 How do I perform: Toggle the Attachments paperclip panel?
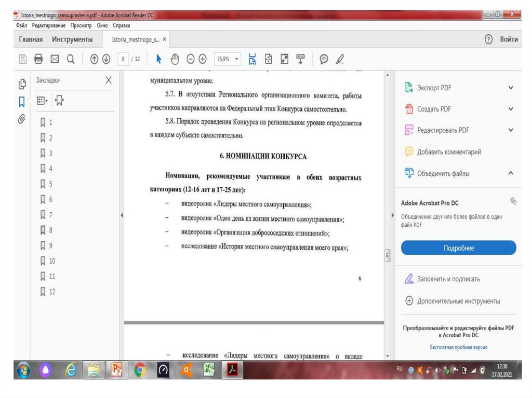click(x=22, y=119)
